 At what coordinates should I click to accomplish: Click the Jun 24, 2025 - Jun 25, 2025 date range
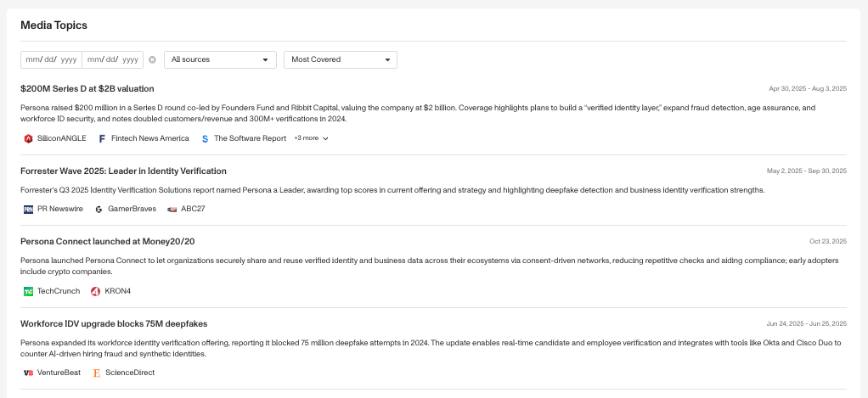pos(807,324)
